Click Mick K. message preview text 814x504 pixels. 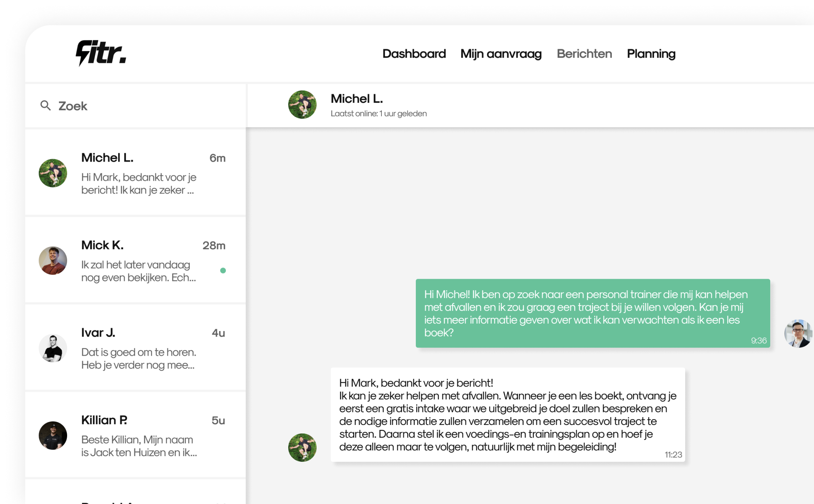[138, 271]
